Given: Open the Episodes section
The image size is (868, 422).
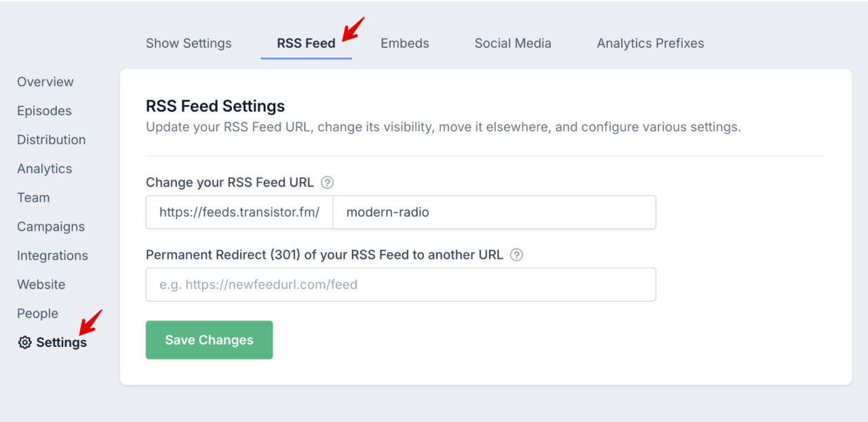Looking at the screenshot, I should click(44, 110).
